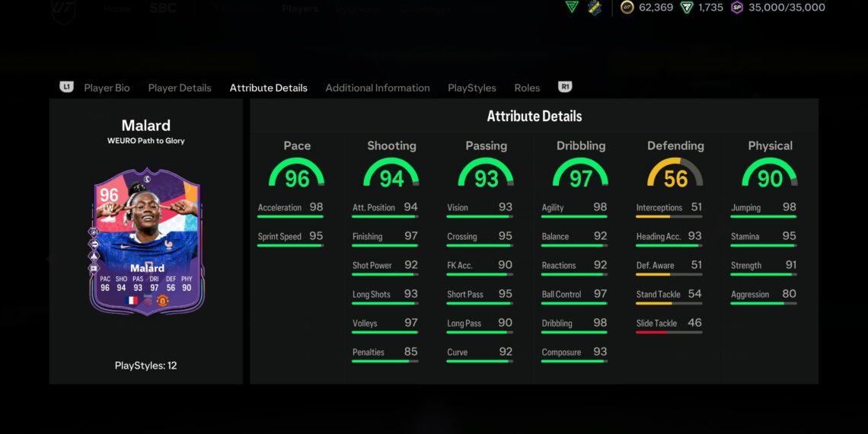Click the green FC Points icon beside 1,735
868x434 pixels.
(x=687, y=8)
